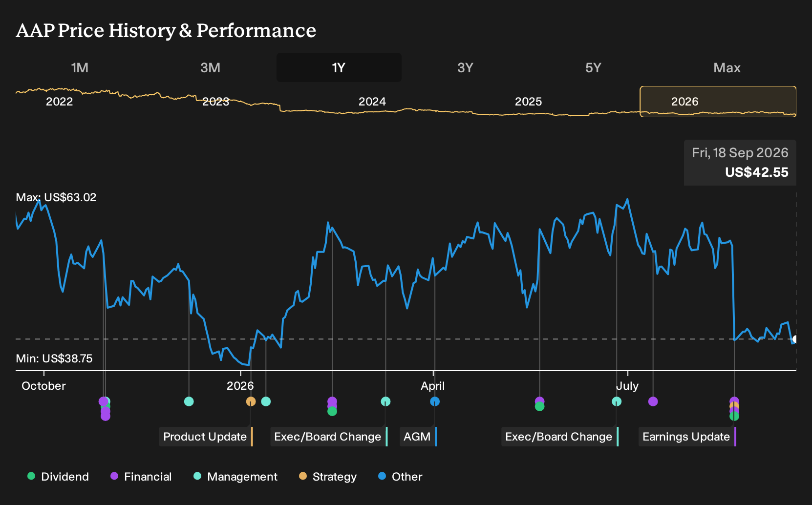Click the teal Management dot below July
This screenshot has width=812, height=505.
click(x=617, y=401)
